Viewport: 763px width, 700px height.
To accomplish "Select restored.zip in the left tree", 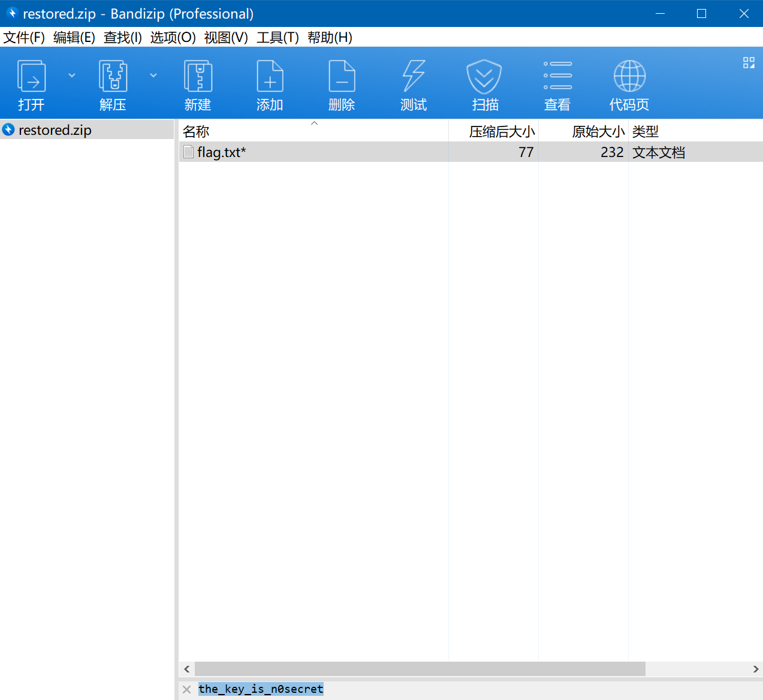I will (x=55, y=130).
